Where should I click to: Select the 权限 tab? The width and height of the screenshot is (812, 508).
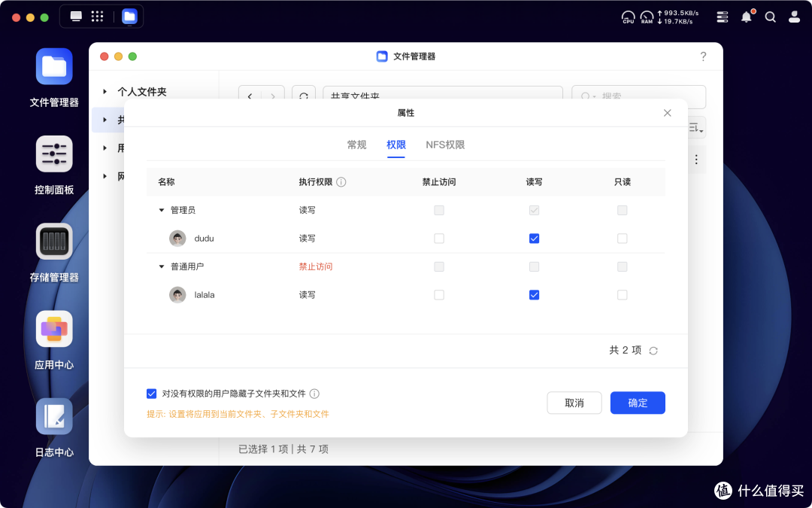click(396, 145)
